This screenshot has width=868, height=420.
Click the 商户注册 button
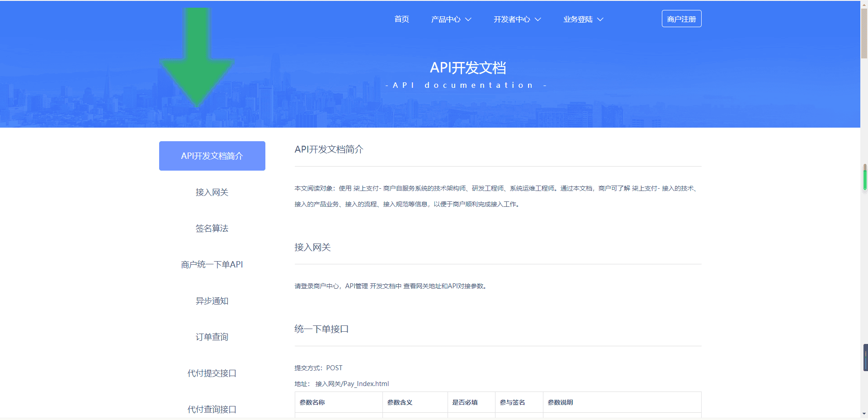(x=681, y=19)
